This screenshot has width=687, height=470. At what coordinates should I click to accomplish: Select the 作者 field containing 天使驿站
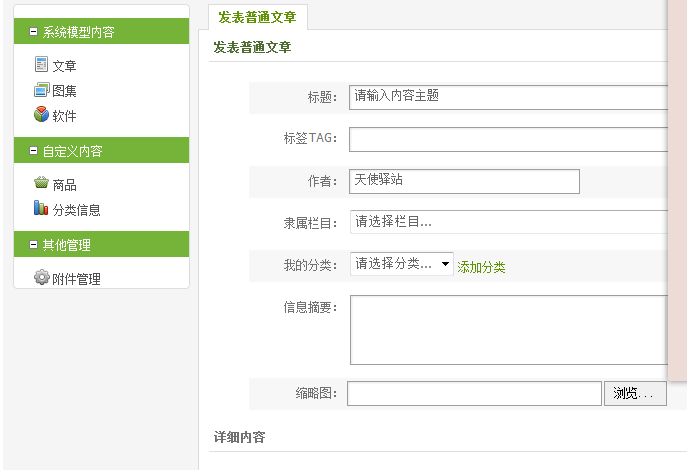464,181
